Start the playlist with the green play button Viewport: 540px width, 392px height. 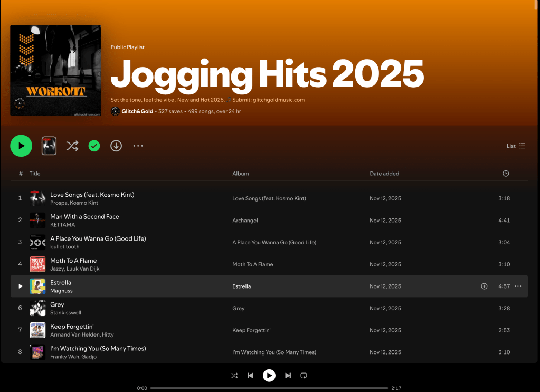[21, 146]
